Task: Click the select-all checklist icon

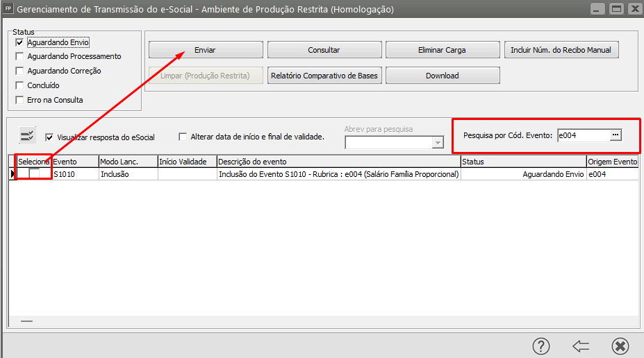Action: tap(27, 135)
